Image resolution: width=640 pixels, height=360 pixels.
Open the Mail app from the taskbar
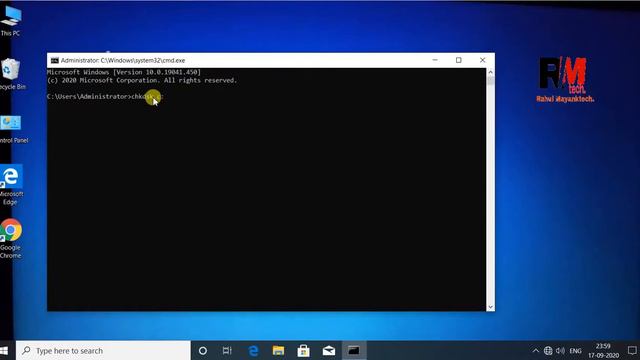point(329,351)
